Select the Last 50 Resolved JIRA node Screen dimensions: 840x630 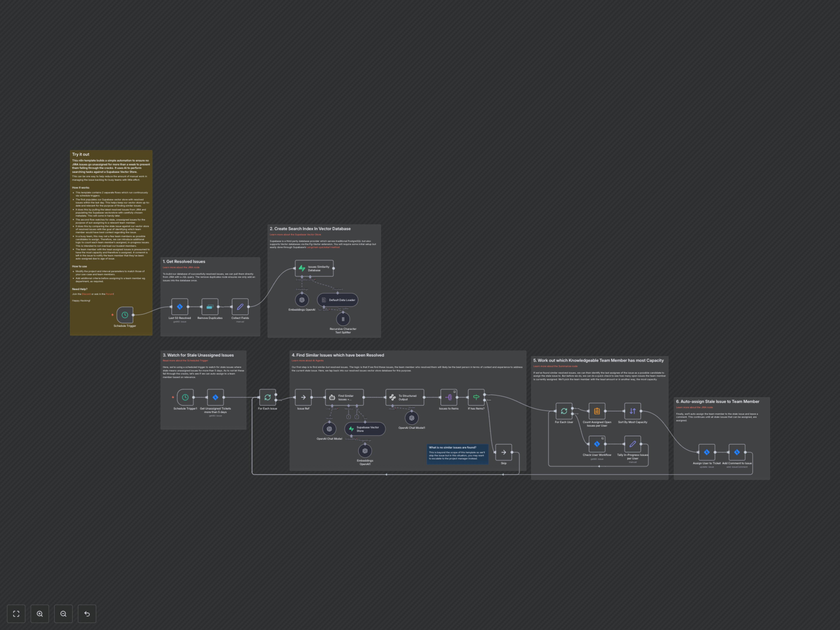point(180,306)
